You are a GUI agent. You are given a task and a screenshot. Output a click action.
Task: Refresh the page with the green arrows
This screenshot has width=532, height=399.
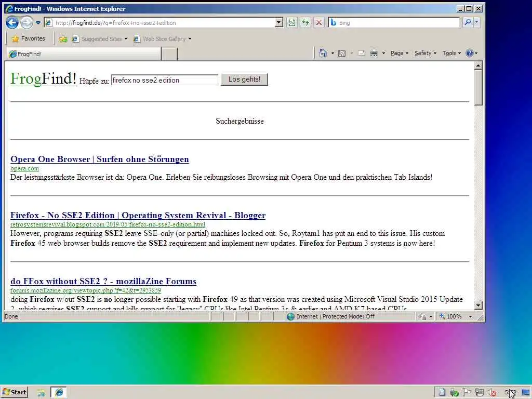point(305,23)
